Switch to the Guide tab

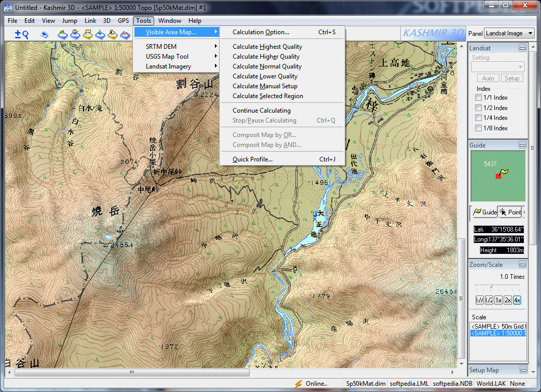coord(485,212)
